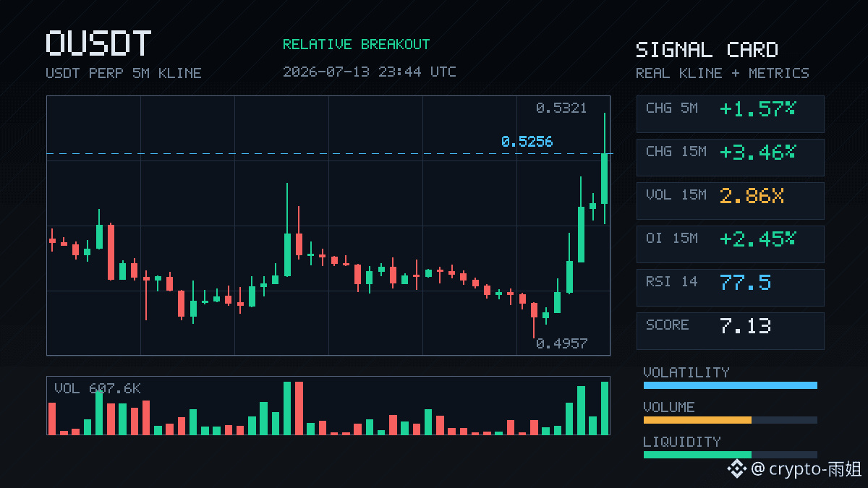
Task: Click the 0.4957 low price label
Action: (x=561, y=343)
